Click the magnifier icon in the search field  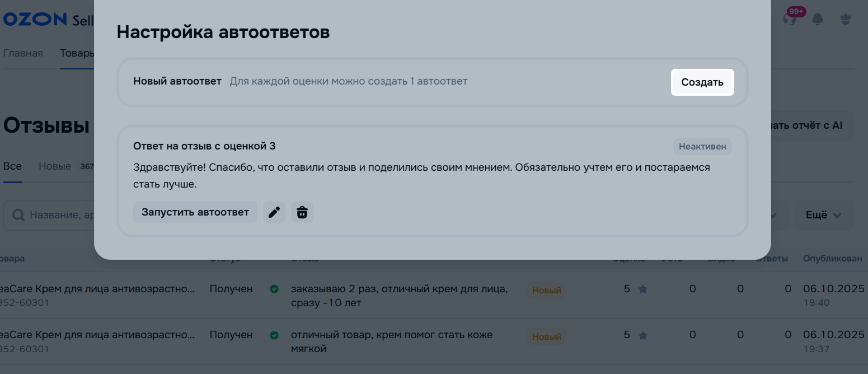click(18, 216)
